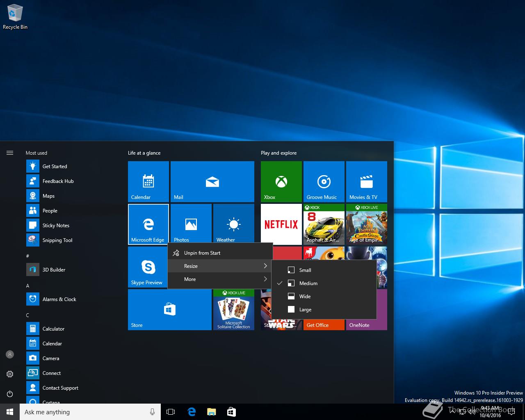The width and height of the screenshot is (525, 420).
Task: Click the Windows Start button
Action: click(10, 412)
